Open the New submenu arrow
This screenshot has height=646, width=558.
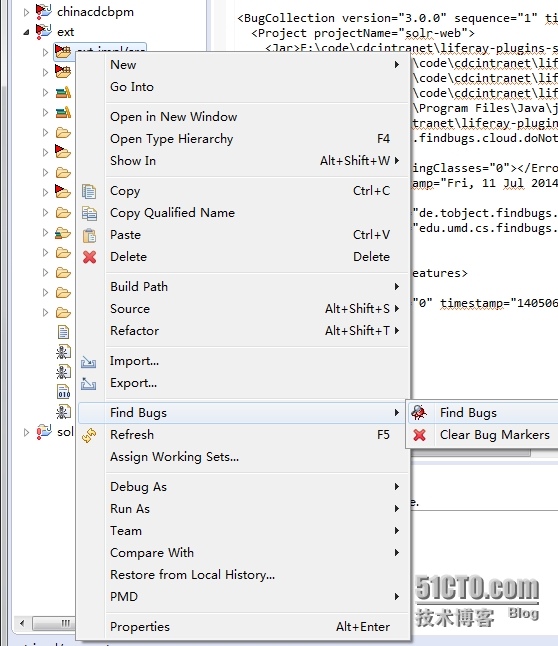click(397, 65)
